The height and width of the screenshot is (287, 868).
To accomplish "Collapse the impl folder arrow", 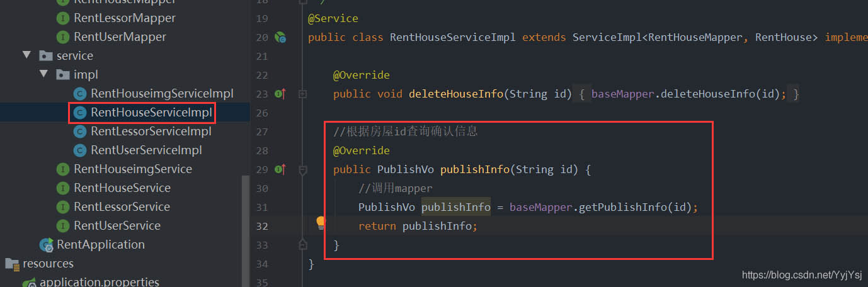I will (x=43, y=74).
